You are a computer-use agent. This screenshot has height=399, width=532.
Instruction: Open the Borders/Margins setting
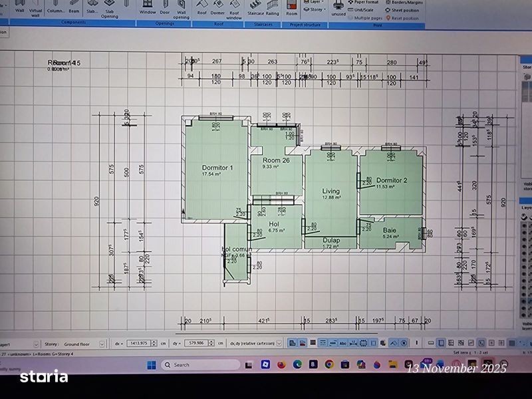pos(406,3)
